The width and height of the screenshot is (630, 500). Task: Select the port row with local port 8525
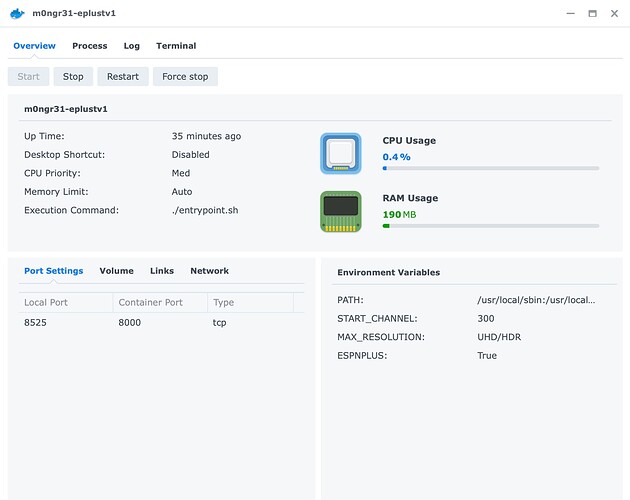click(160, 323)
